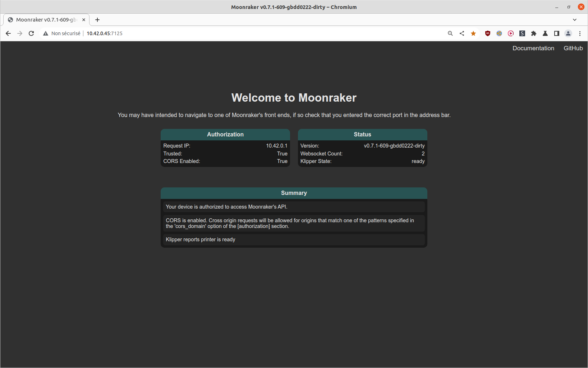Go forward to the next page
The image size is (588, 368).
click(20, 33)
